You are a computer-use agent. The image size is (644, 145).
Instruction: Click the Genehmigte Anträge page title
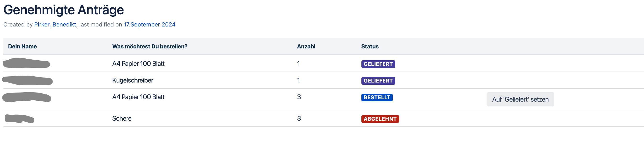click(x=64, y=10)
